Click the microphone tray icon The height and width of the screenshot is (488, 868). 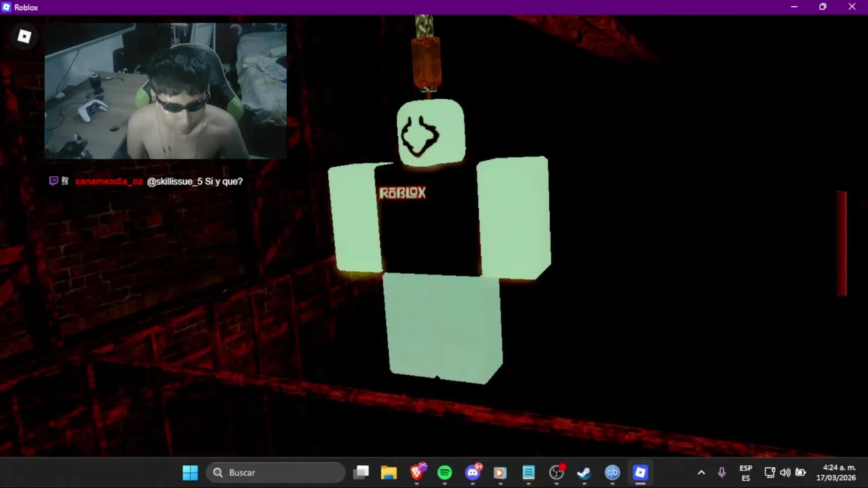pyautogui.click(x=722, y=472)
